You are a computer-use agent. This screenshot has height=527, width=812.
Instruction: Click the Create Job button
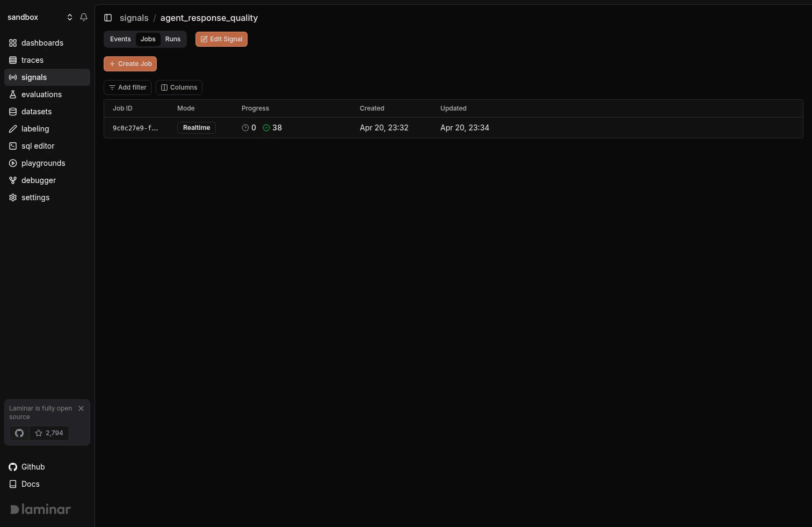pyautogui.click(x=130, y=63)
